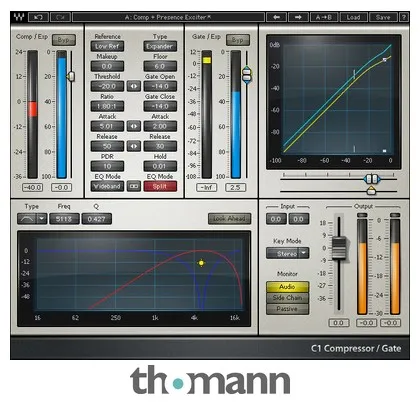Viewport: 420px width, 404px height.
Task: Adjust the Comp/Exp threshold slider handle
Action: point(71,77)
